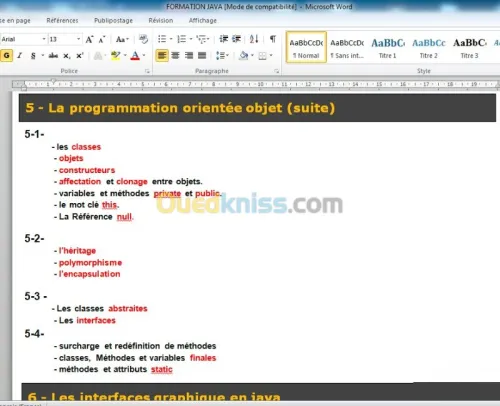Toggle underline (S) formatting
Viewport: 500px width, 406px height.
click(33, 55)
